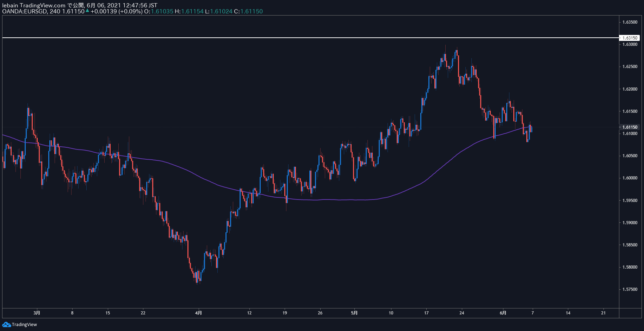Click the 1.58500 price axis label

tap(630, 245)
